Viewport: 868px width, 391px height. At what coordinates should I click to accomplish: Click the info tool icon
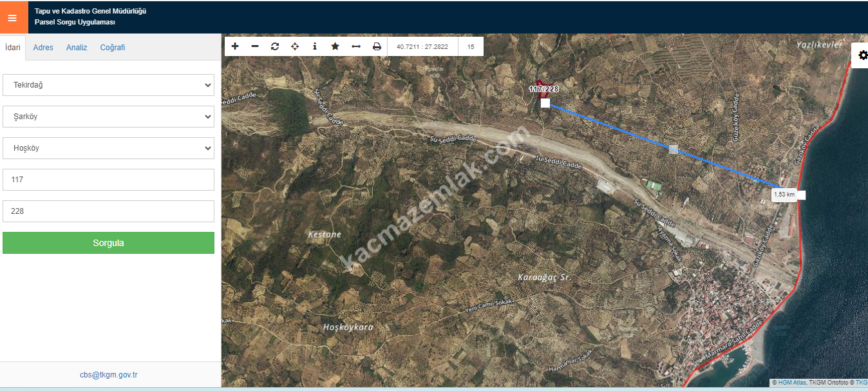point(315,46)
